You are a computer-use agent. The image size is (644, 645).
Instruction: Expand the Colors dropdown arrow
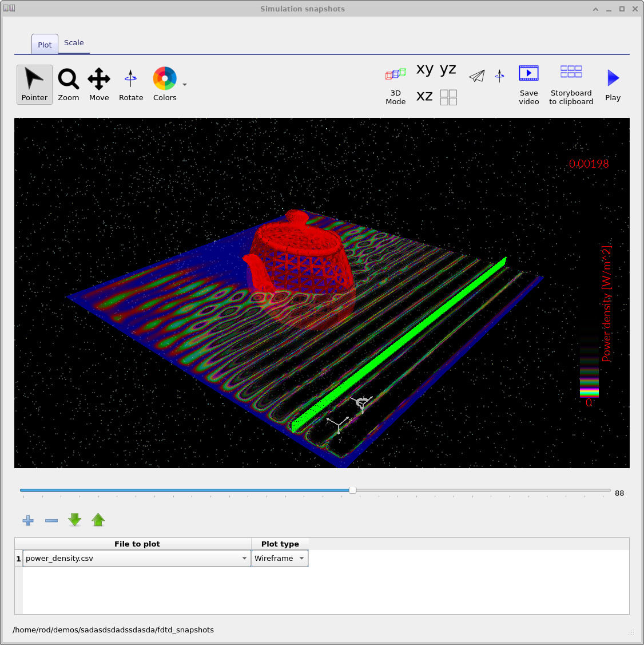[185, 85]
